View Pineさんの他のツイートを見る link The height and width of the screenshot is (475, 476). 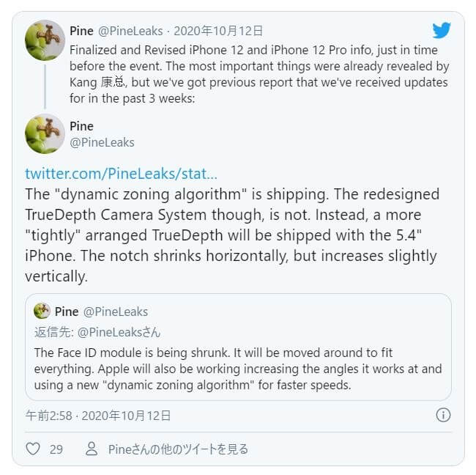point(178,449)
